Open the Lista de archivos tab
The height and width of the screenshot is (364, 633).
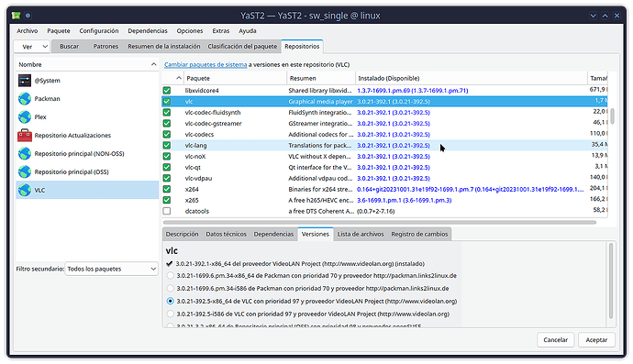pos(361,234)
